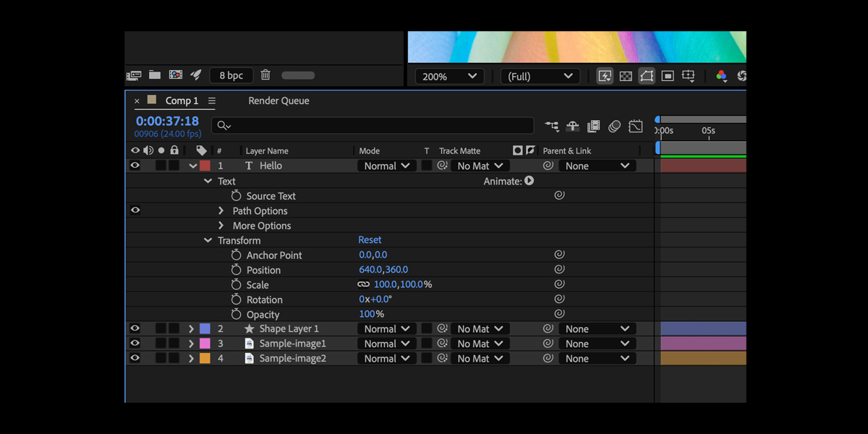Toggle solo switch for Shape Layer 1
This screenshot has height=434, width=868.
click(x=161, y=329)
